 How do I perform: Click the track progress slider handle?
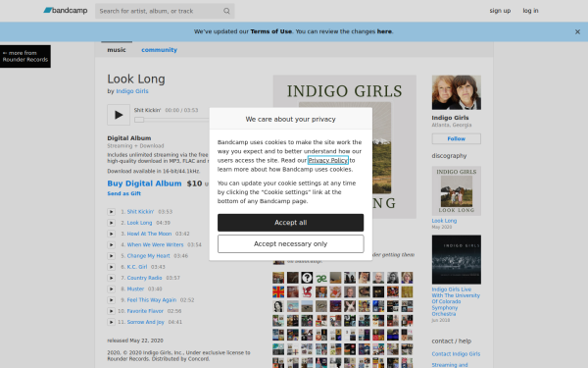[139, 120]
